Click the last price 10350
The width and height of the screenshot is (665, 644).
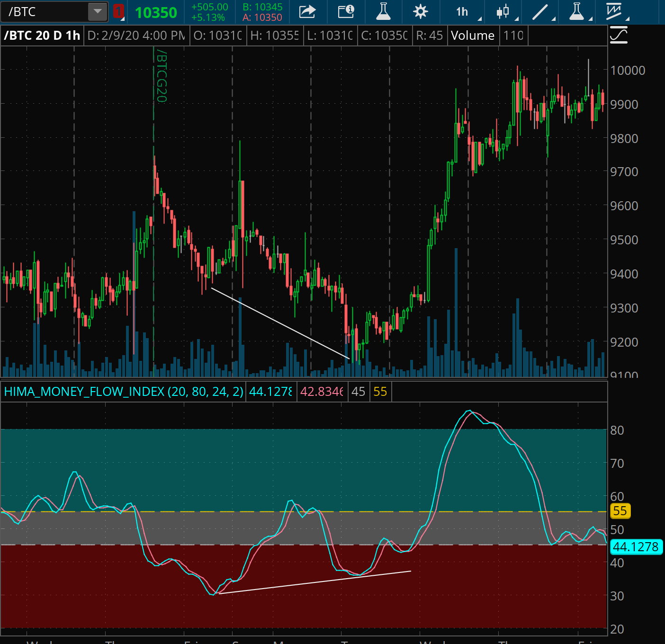(156, 12)
